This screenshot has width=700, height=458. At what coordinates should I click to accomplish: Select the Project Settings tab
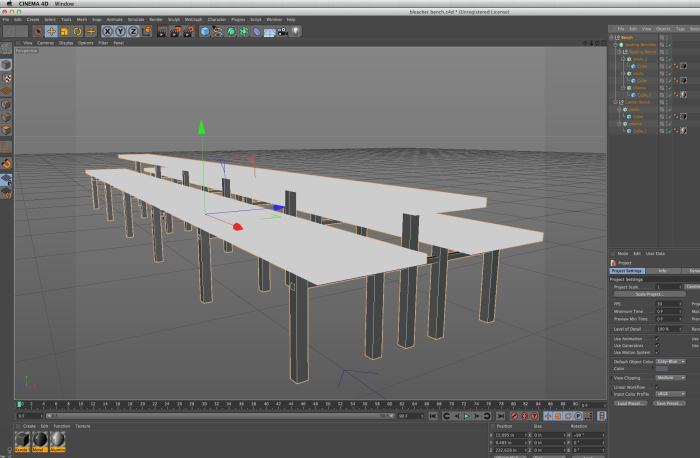click(x=627, y=271)
